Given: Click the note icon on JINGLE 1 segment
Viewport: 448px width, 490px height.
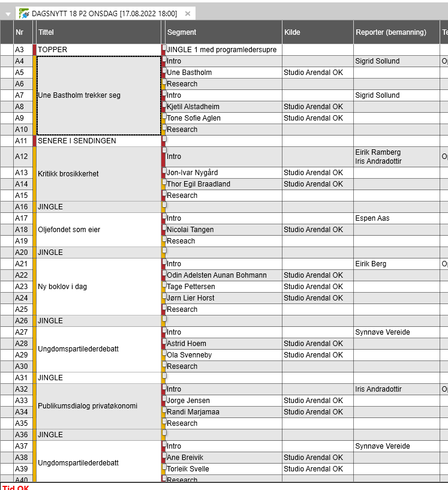Looking at the screenshot, I should coord(164,47).
